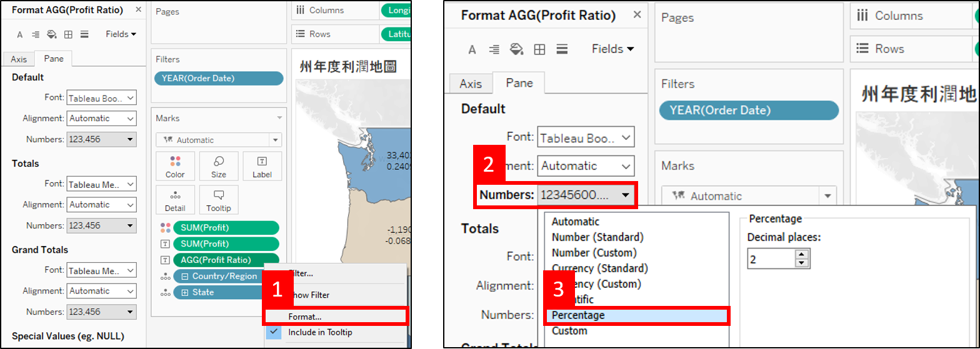Screen dimensions: 980x349
Task: Click label icon beside AGG(Profit Ratio) pill
Action: pyautogui.click(x=165, y=260)
